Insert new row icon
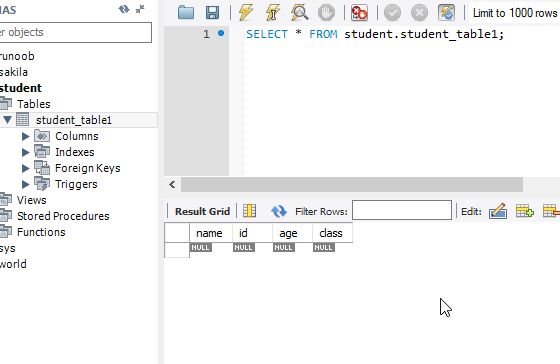560x364 pixels. 525,211
